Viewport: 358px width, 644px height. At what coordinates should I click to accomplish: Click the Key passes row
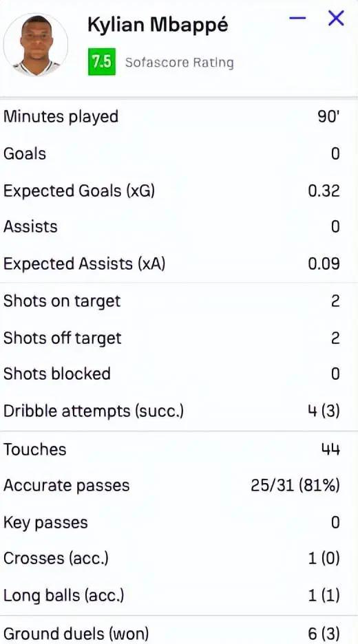coord(179,522)
